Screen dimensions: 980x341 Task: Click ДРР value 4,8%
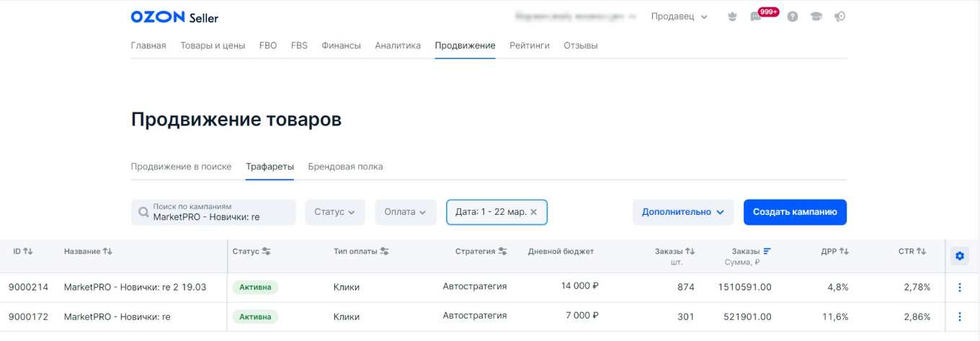(x=837, y=287)
